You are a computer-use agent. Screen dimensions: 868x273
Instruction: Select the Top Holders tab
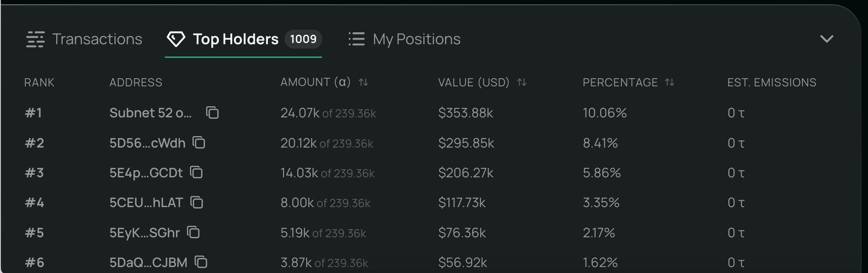(236, 39)
